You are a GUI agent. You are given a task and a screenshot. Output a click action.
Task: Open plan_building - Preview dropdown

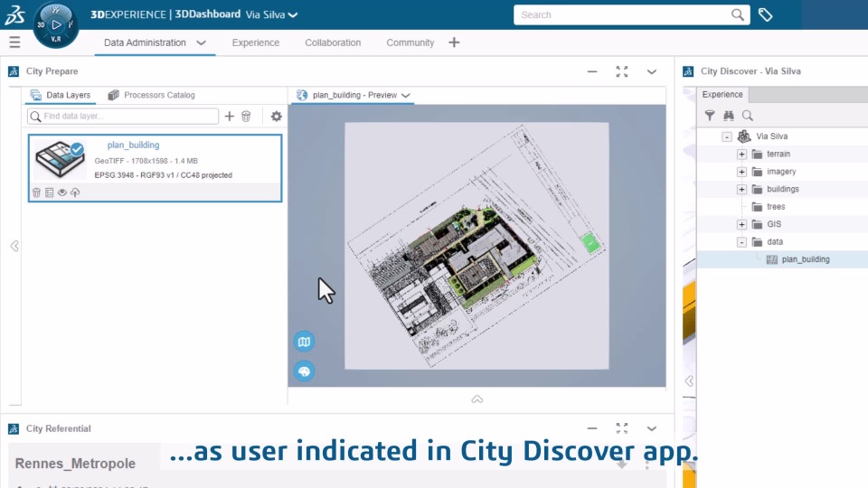tap(406, 95)
